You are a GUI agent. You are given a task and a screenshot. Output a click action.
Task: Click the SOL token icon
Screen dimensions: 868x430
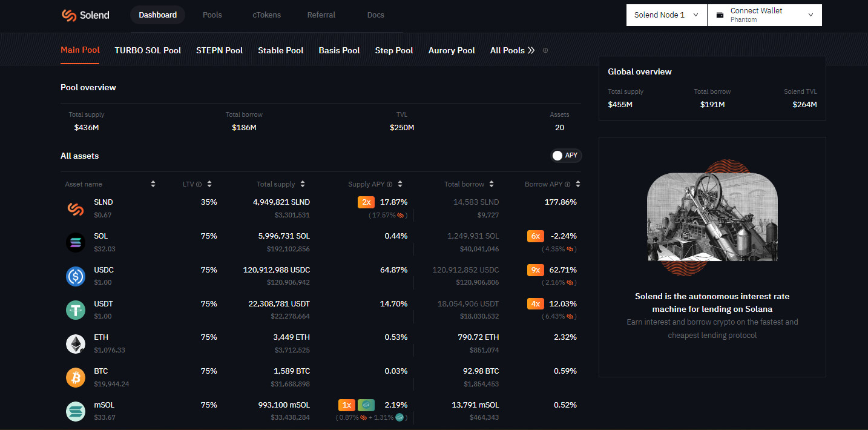[76, 242]
